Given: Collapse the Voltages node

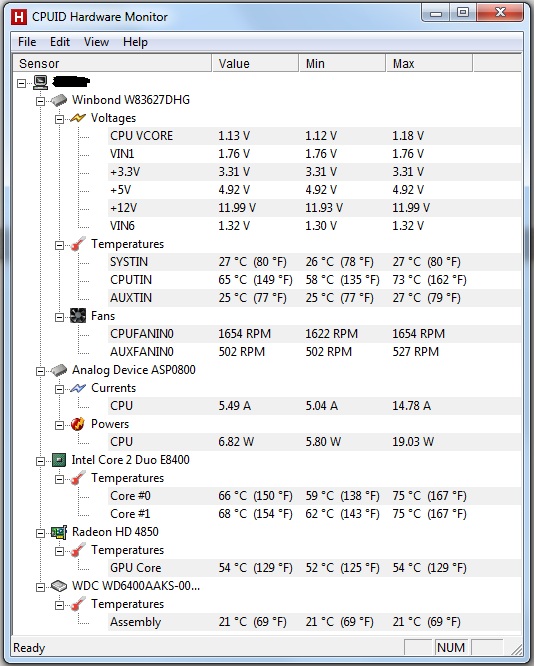Looking at the screenshot, I should coord(59,119).
